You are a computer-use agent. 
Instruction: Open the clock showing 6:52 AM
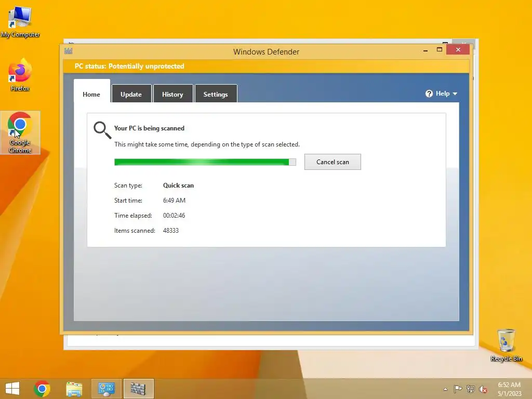click(509, 389)
